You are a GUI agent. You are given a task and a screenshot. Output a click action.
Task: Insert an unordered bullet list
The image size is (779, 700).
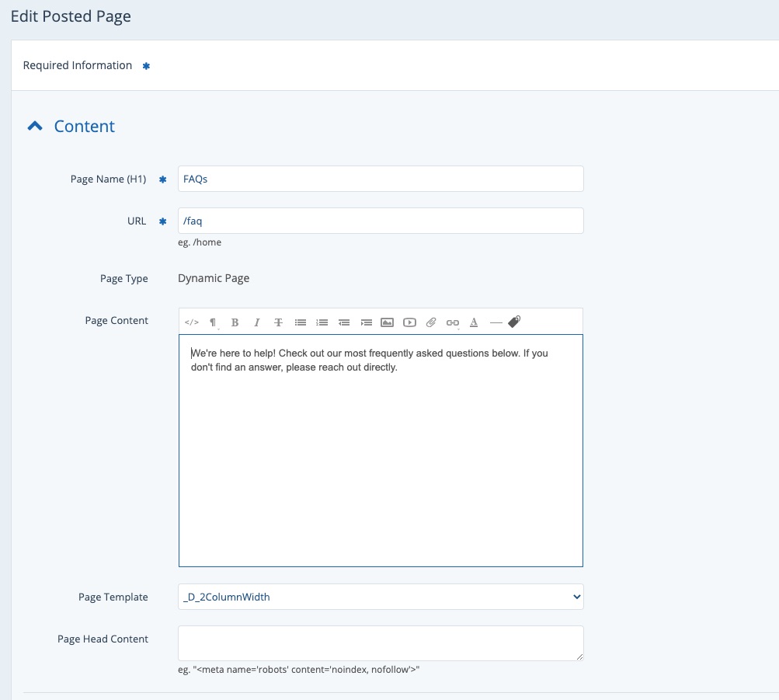click(300, 322)
